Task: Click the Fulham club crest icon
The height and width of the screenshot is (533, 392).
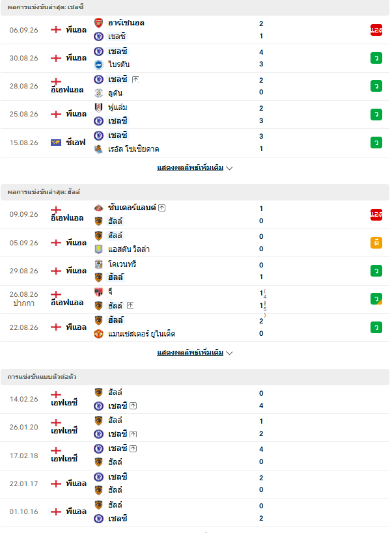Action: click(x=98, y=107)
